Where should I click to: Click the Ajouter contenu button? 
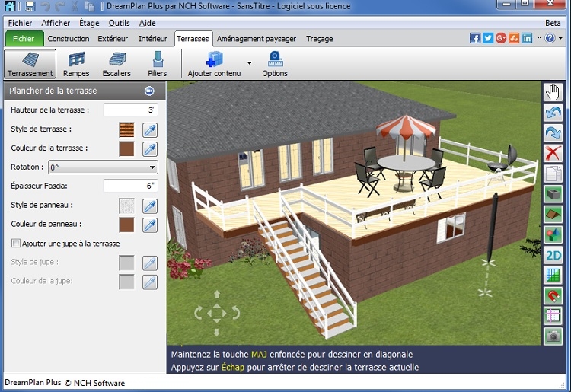tap(214, 64)
